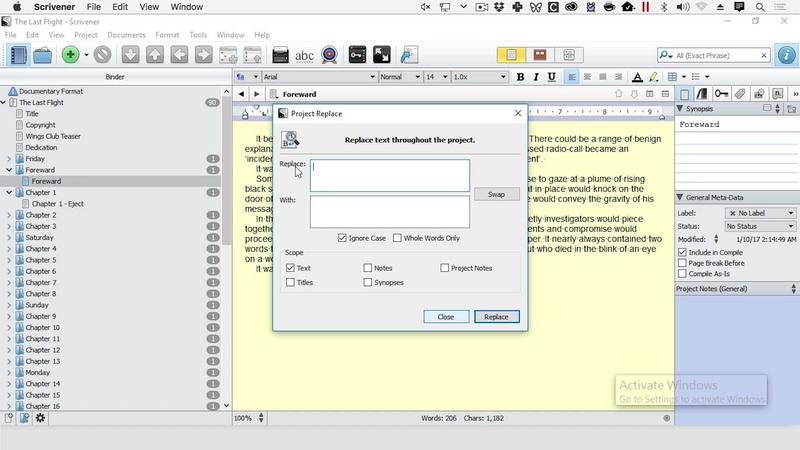Click the trash/no-entry toolbar icon
This screenshot has width=800, height=450.
point(103,55)
